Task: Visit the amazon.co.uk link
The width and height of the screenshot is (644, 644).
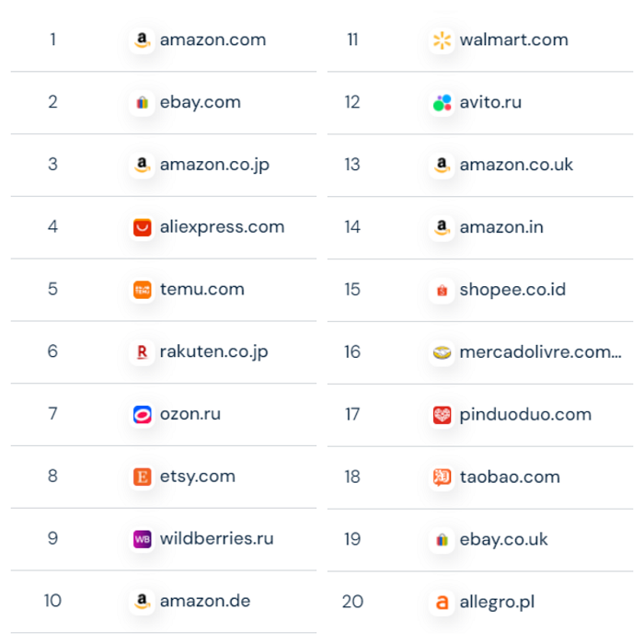Action: 516,165
